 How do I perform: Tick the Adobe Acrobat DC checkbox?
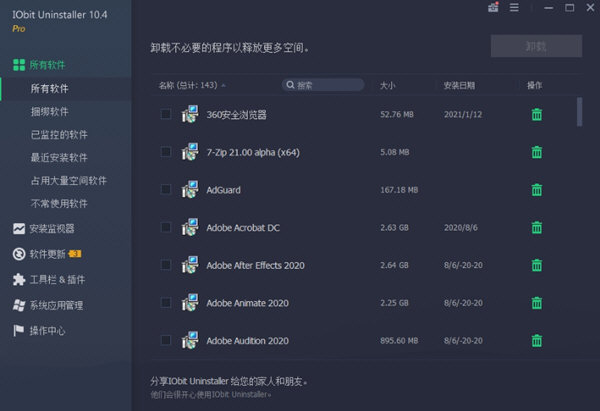pos(166,228)
